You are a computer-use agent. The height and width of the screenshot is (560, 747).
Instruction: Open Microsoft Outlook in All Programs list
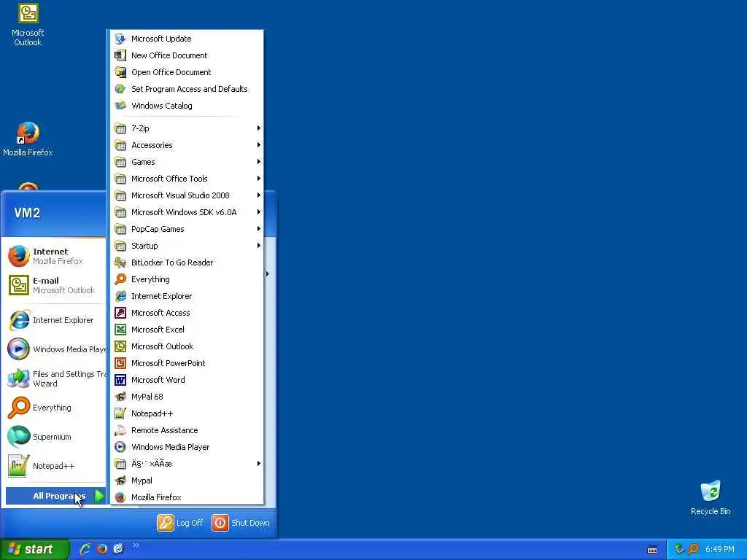coord(187,346)
